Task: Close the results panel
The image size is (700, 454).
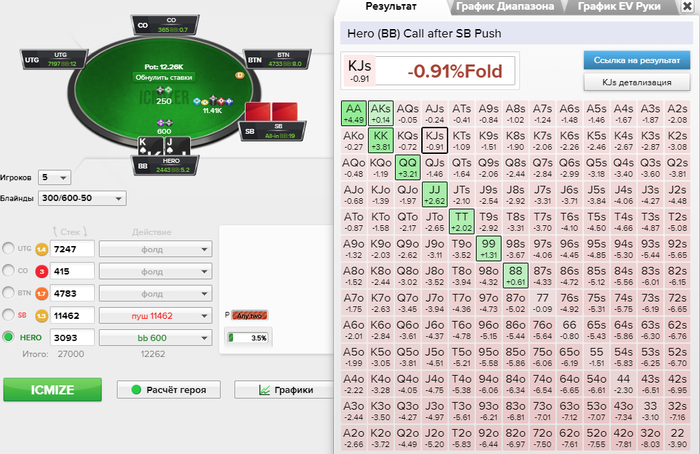Action: [x=688, y=6]
